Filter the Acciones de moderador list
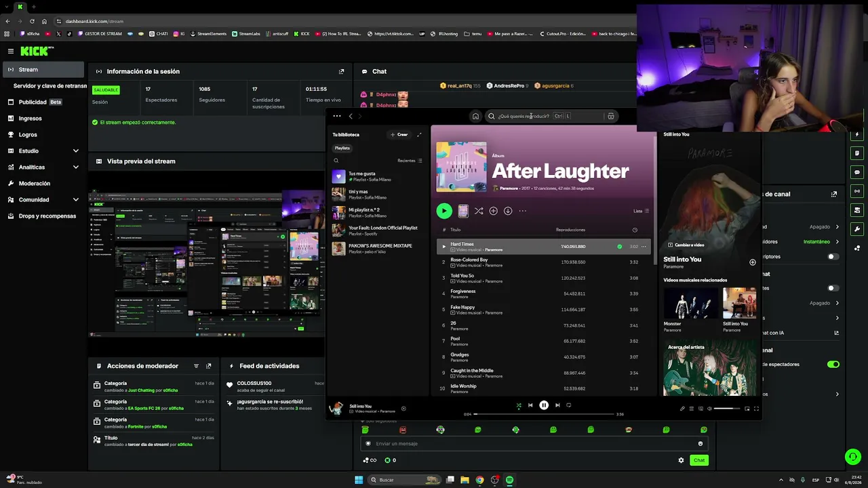The height and width of the screenshot is (488, 868). click(x=196, y=366)
